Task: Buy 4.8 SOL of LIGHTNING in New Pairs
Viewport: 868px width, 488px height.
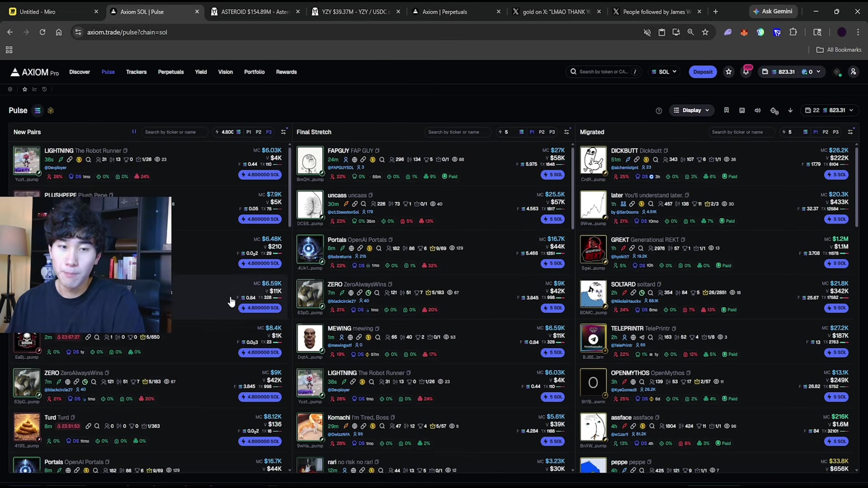Action: 260,175
